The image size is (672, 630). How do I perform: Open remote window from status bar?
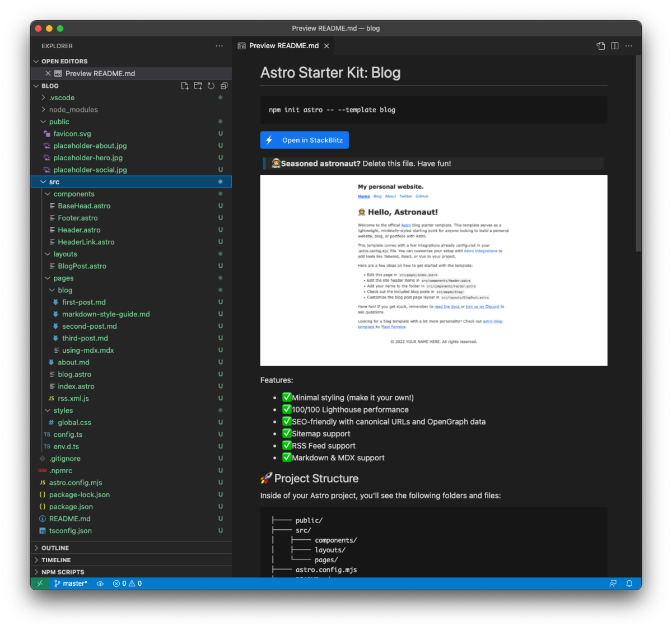pos(40,584)
